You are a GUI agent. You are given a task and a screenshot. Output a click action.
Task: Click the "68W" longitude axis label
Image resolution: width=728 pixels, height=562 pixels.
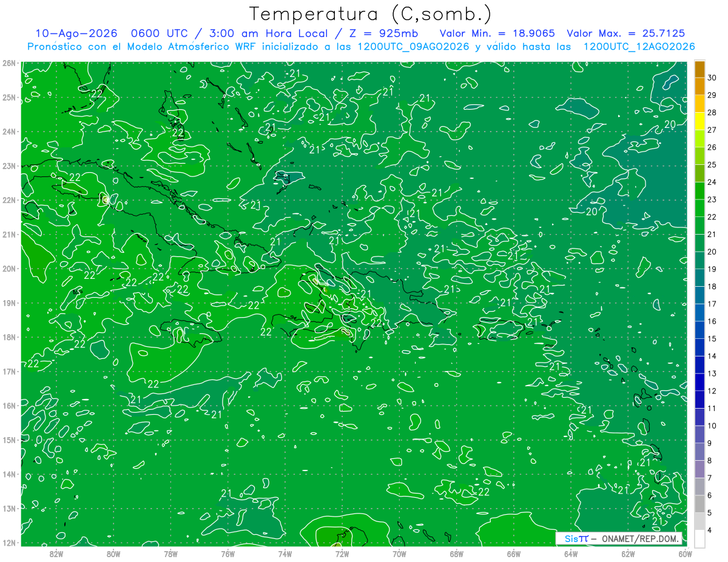click(x=456, y=553)
